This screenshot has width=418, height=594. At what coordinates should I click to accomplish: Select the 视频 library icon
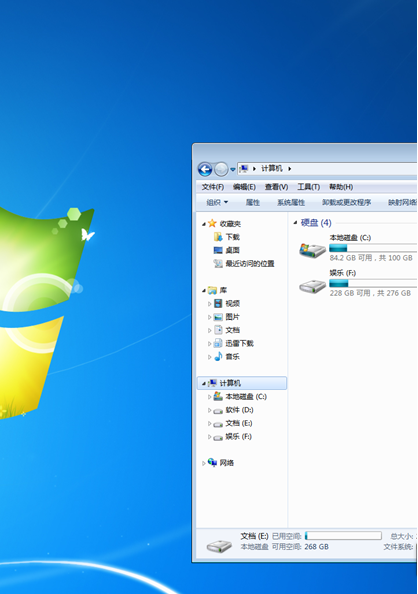[218, 303]
